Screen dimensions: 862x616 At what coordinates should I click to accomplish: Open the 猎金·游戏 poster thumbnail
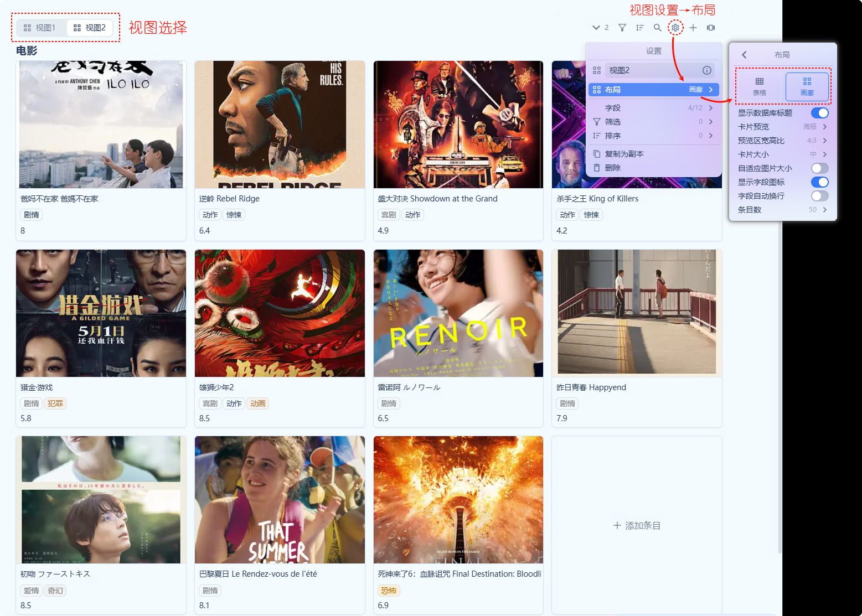pyautogui.click(x=101, y=313)
